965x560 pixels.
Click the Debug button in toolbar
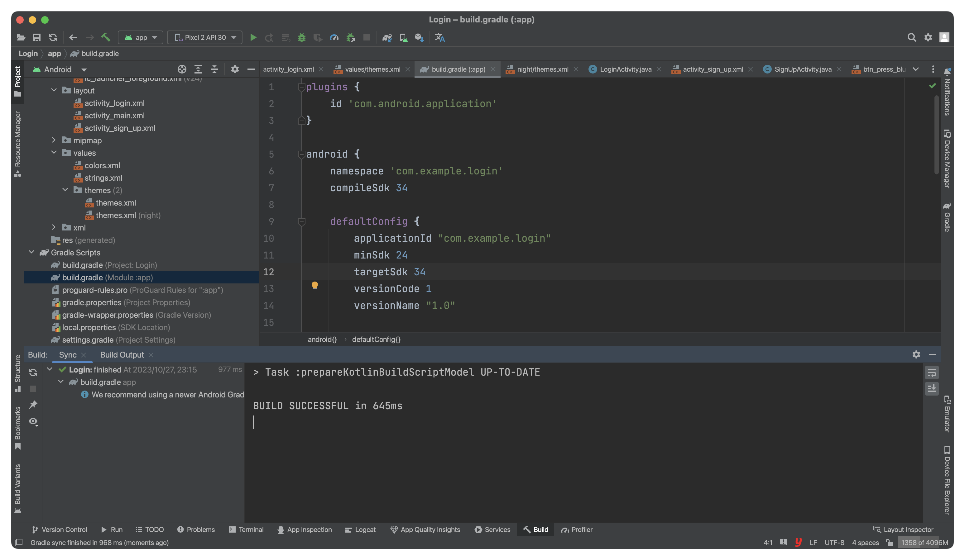click(x=302, y=37)
